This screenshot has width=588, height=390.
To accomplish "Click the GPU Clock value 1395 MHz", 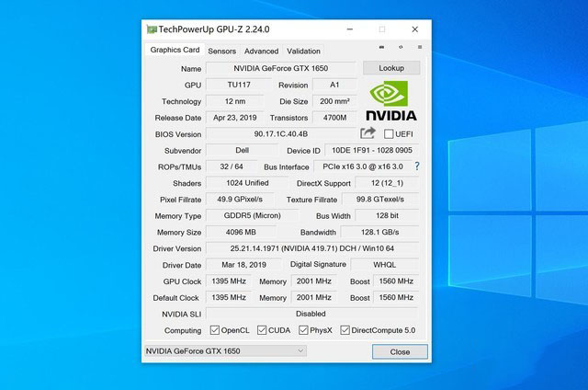I will click(229, 281).
